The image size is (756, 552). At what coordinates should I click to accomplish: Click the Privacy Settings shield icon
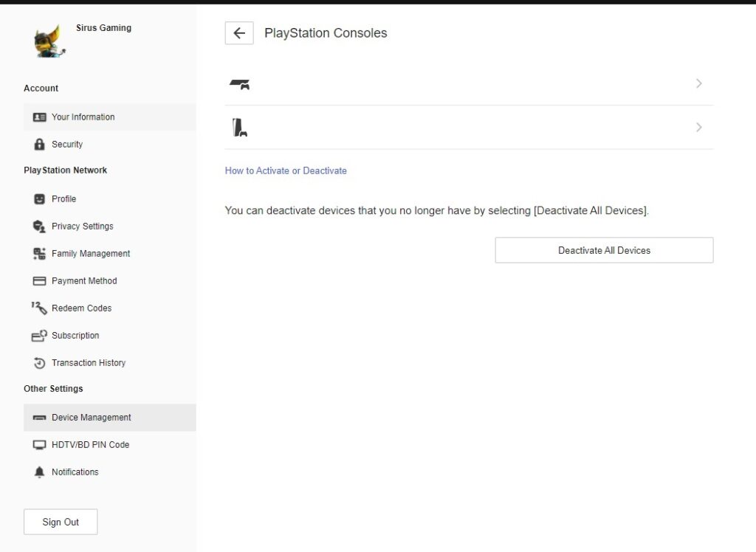[x=39, y=227]
